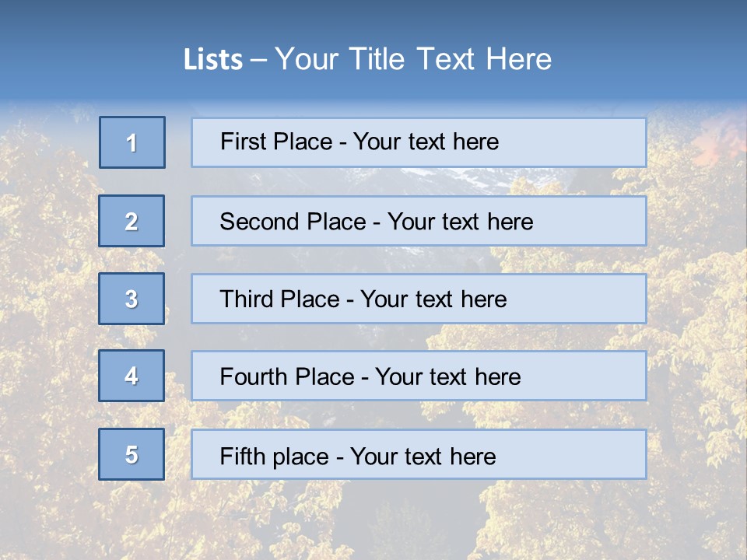Select the number 3 box
Viewport: 747px width, 560px height.
[x=132, y=299]
